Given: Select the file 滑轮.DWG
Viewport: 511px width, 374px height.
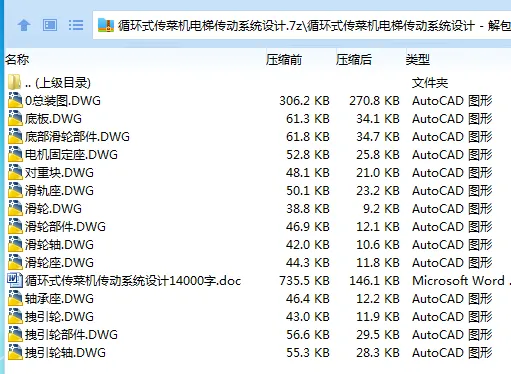Looking at the screenshot, I should click(x=53, y=209).
